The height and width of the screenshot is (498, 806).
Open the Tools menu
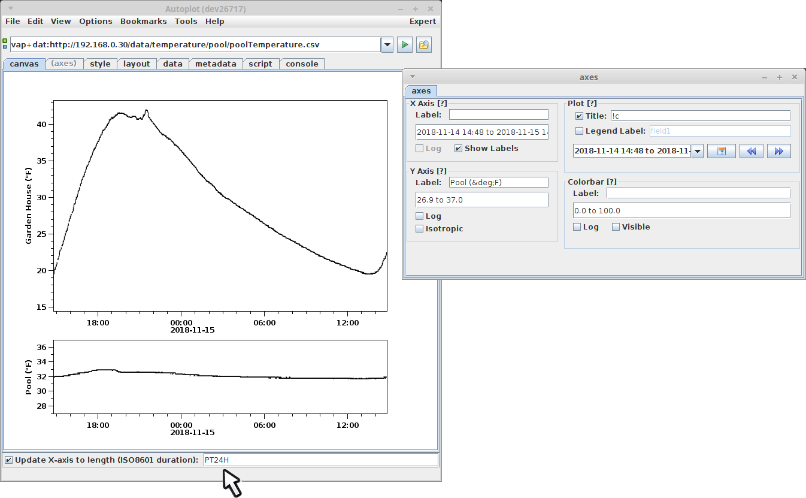tap(186, 22)
